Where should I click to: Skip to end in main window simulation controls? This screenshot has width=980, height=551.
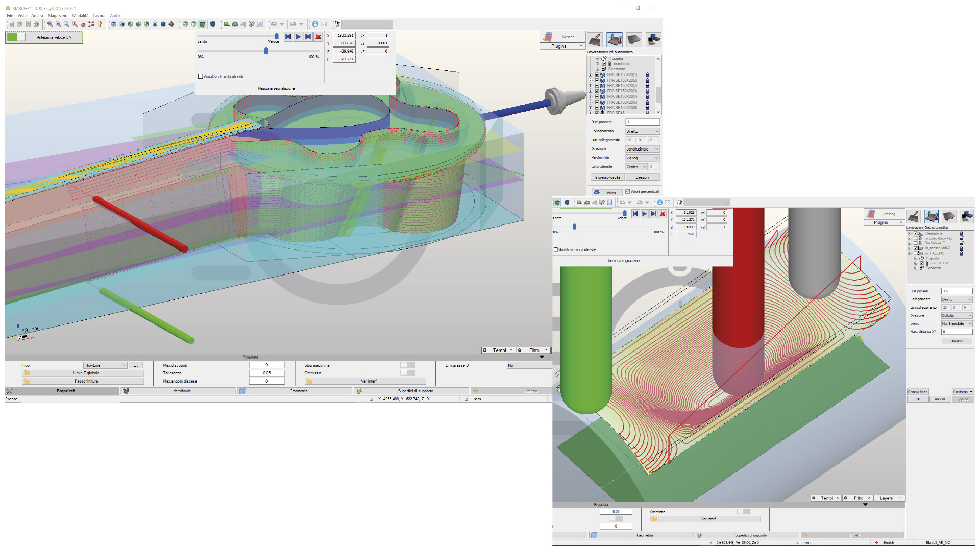point(308,37)
